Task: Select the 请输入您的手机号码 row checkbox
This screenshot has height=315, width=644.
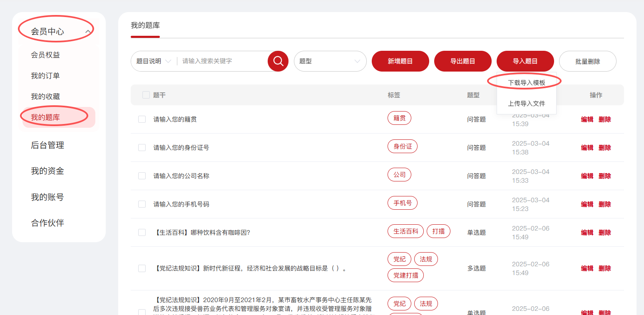Action: tap(142, 204)
